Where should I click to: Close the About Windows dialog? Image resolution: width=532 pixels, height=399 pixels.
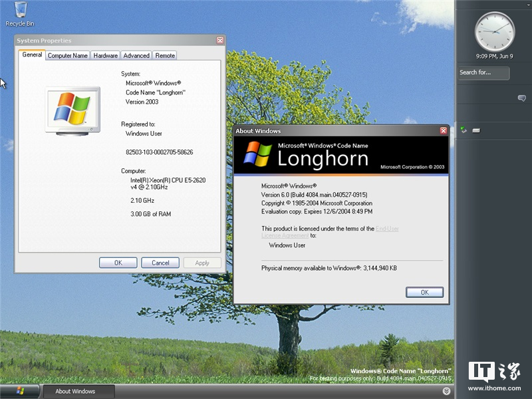click(x=443, y=130)
